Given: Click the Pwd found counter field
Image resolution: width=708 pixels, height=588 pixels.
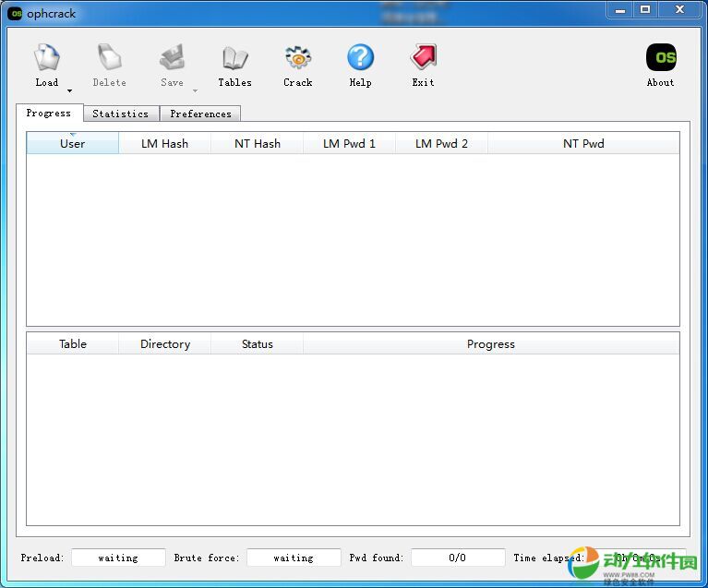Looking at the screenshot, I should 457,558.
